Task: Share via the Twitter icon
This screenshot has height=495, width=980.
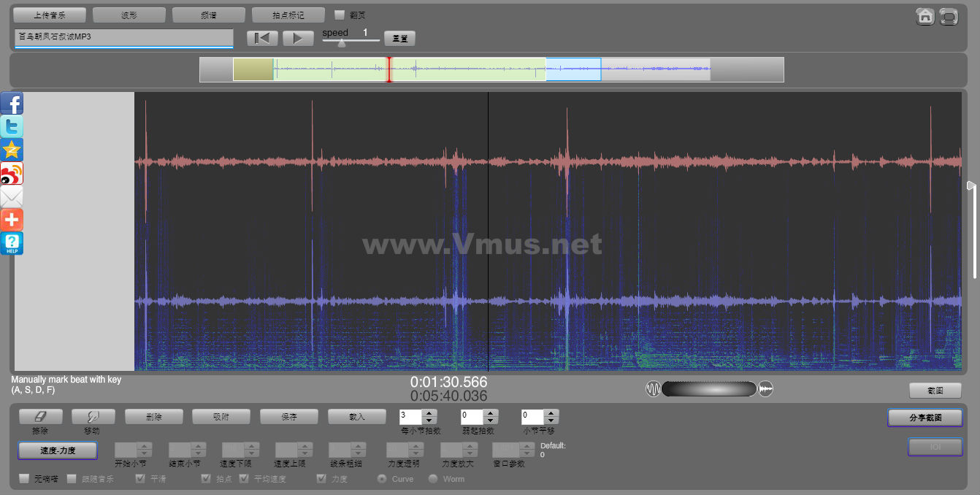Action: [x=12, y=126]
